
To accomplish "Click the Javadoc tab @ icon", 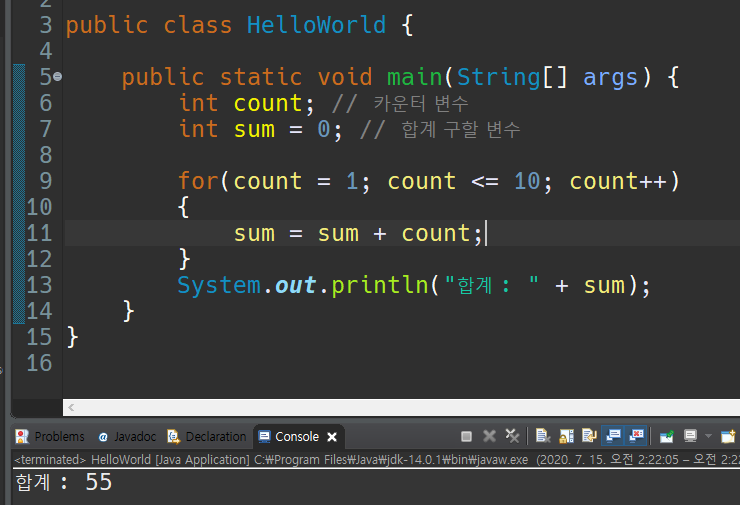I will tap(103, 437).
